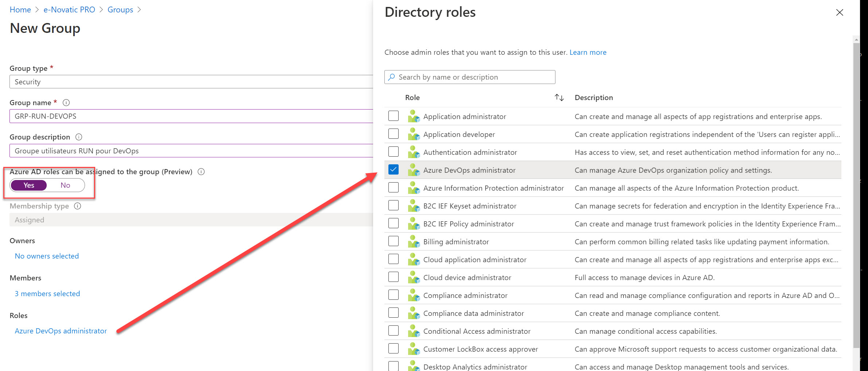Click the Group description text field
Viewport: 868px width, 371px height.
191,151
